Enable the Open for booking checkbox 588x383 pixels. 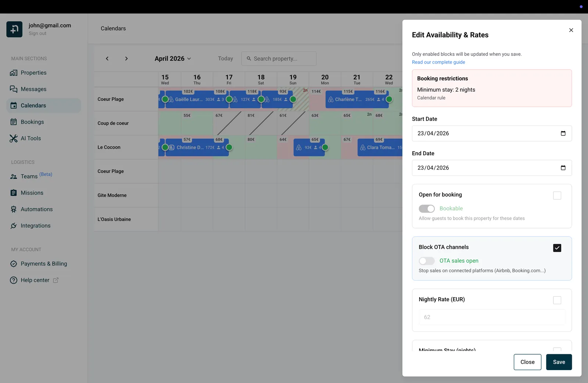(557, 195)
